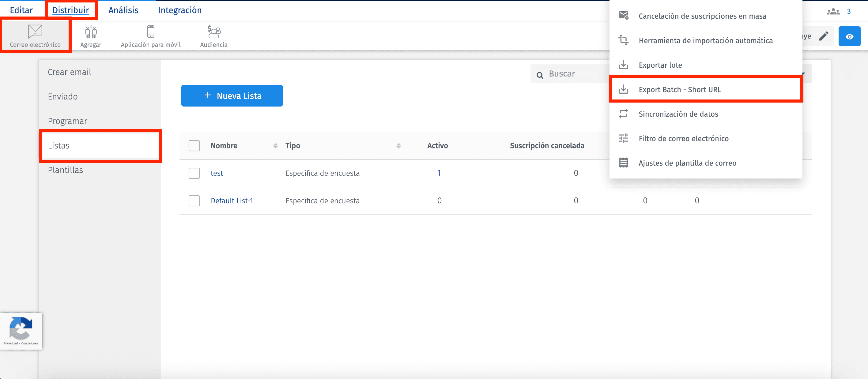Switch to the Análisis tab

coord(123,10)
